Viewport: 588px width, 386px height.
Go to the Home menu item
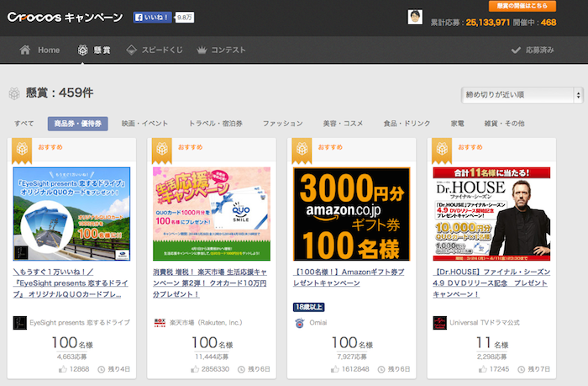(x=49, y=50)
